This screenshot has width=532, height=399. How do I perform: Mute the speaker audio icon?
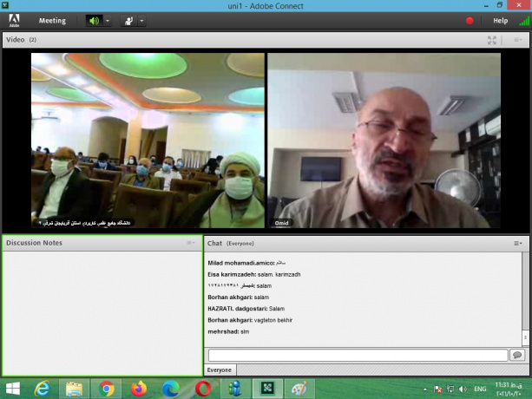click(x=94, y=21)
